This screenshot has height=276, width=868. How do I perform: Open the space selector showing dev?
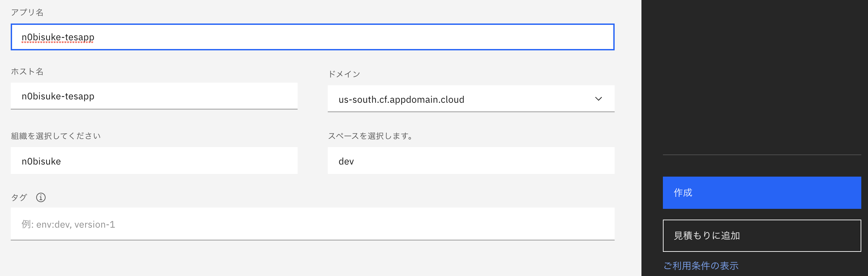472,160
